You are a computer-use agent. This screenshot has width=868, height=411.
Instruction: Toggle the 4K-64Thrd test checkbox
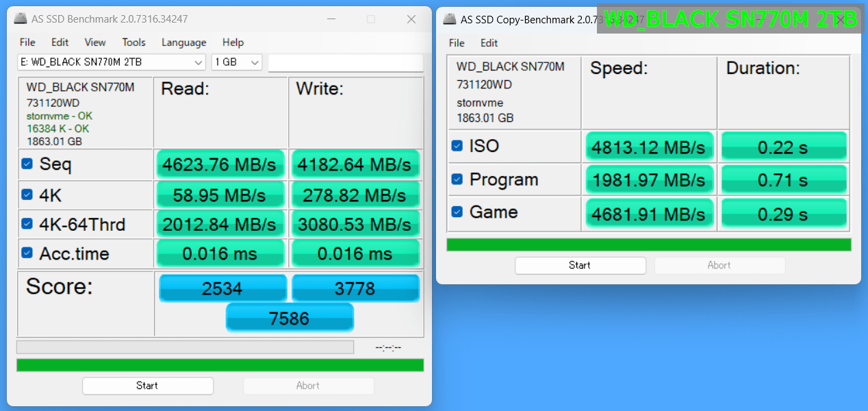(x=25, y=224)
